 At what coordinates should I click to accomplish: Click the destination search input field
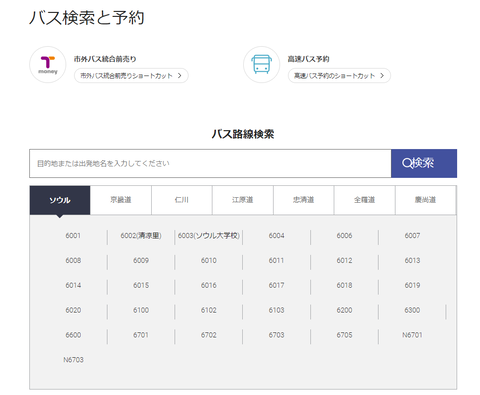coord(210,163)
